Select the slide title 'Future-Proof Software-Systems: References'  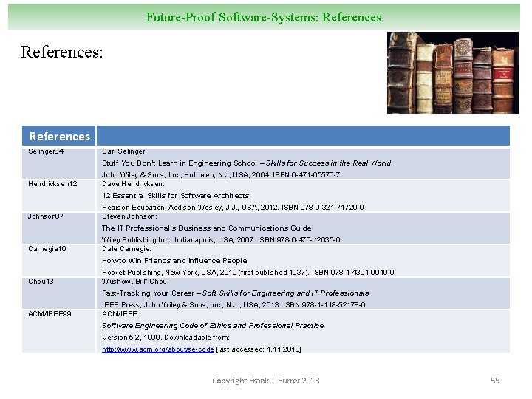[x=263, y=17]
